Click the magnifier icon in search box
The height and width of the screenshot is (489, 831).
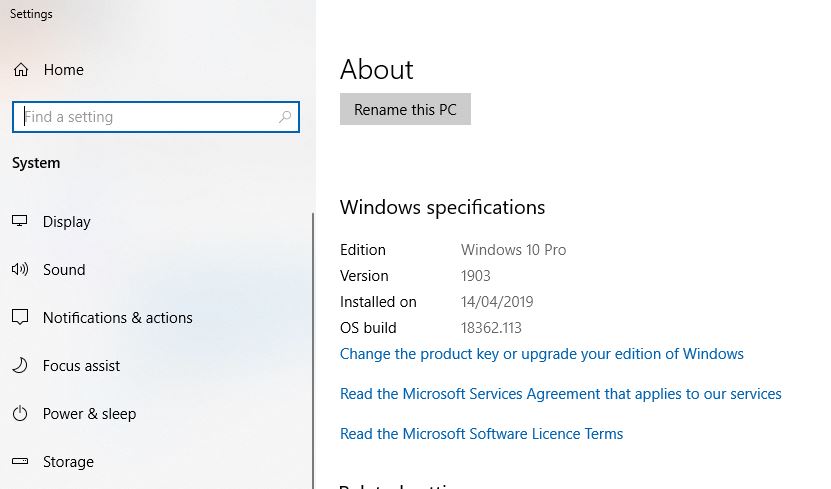[x=285, y=117]
